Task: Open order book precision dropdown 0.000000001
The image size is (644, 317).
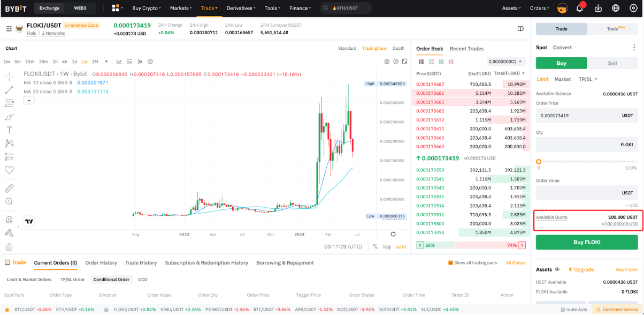Action: [506, 62]
